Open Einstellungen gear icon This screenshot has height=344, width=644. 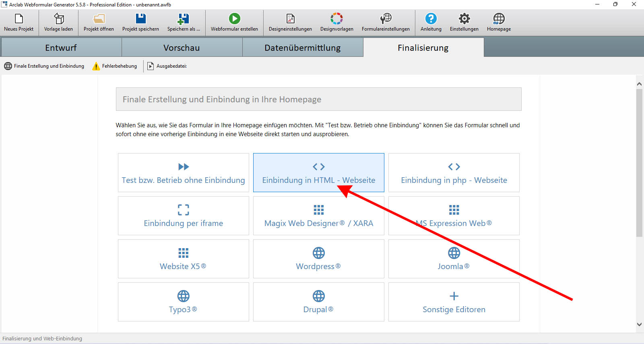point(464,19)
